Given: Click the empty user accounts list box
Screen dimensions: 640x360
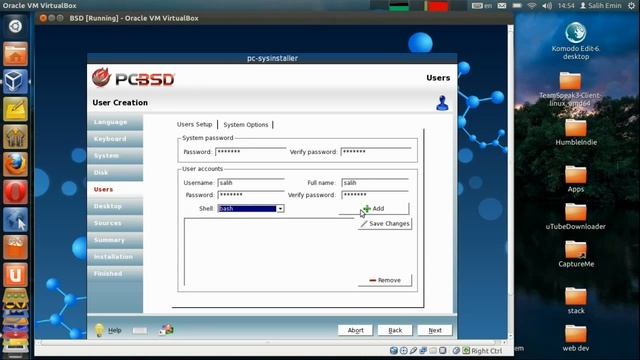Looking at the screenshot, I should 269,252.
